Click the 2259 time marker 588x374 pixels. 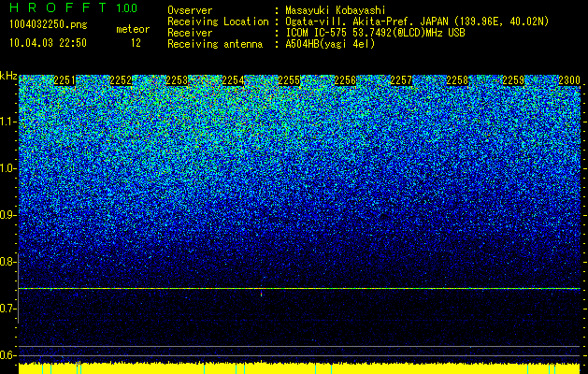pyautogui.click(x=513, y=80)
